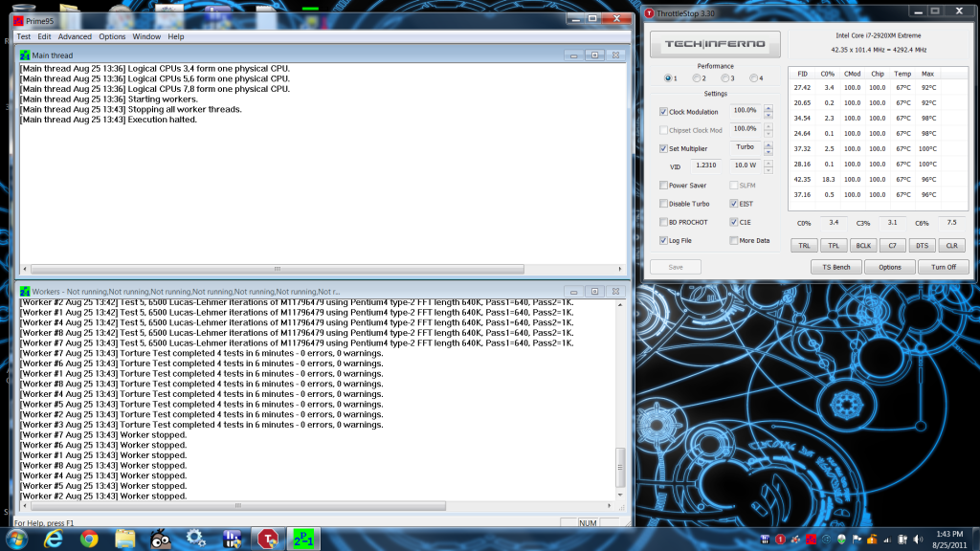Increase Clock Modulation with up arrow
The image size is (980, 551).
coord(768,108)
